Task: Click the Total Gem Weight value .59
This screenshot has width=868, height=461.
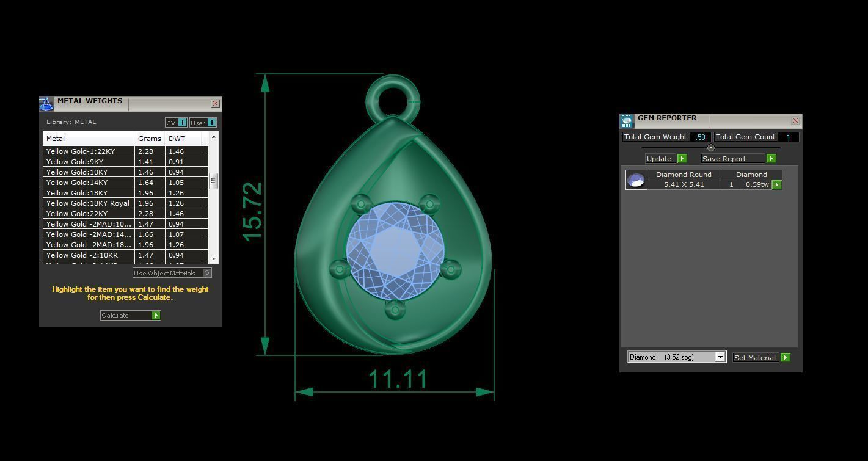Action: coord(701,137)
